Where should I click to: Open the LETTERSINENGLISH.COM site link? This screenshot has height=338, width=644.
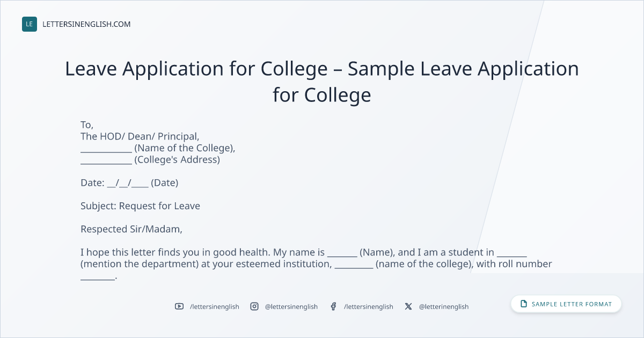click(86, 24)
